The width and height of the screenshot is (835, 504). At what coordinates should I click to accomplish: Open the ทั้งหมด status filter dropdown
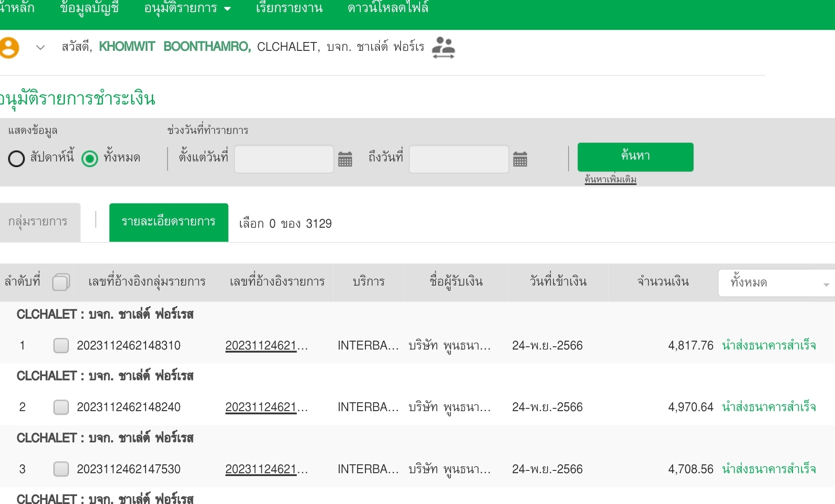pos(777,283)
